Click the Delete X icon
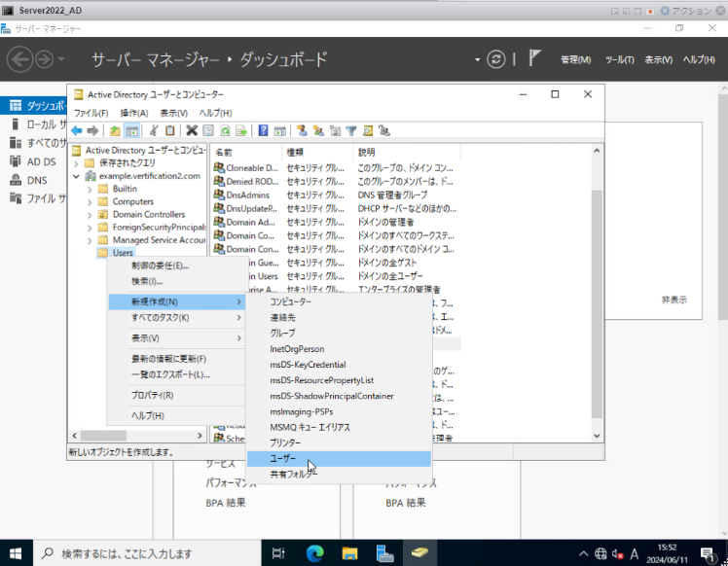Image resolution: width=728 pixels, height=566 pixels. [192, 131]
